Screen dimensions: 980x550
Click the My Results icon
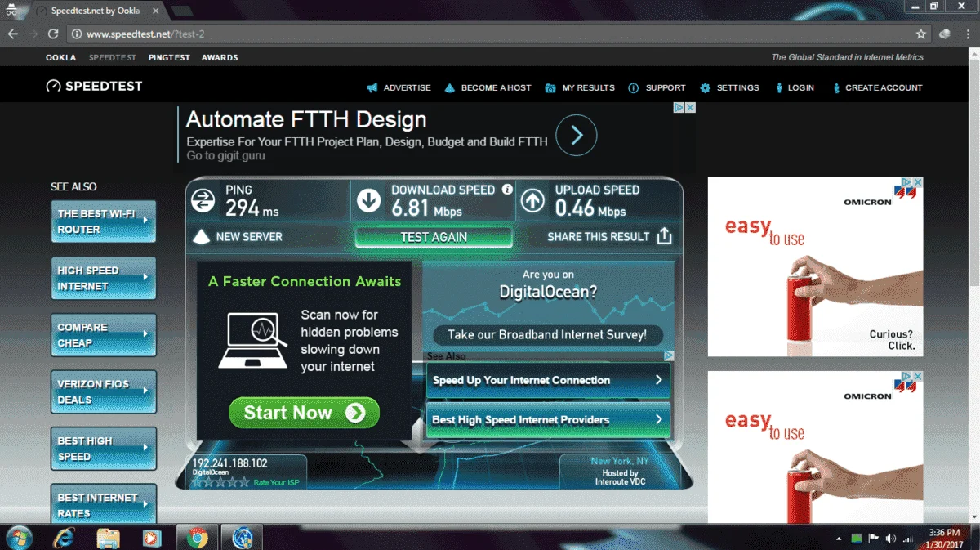pyautogui.click(x=550, y=87)
